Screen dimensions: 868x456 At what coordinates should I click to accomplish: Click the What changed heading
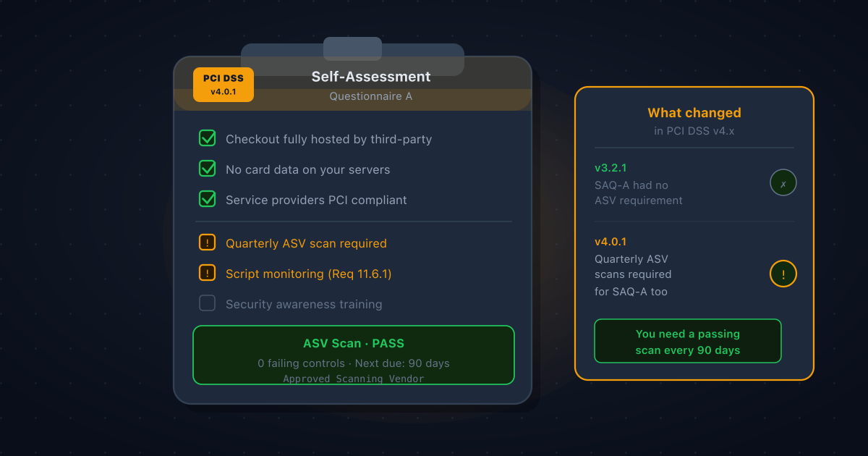694,112
